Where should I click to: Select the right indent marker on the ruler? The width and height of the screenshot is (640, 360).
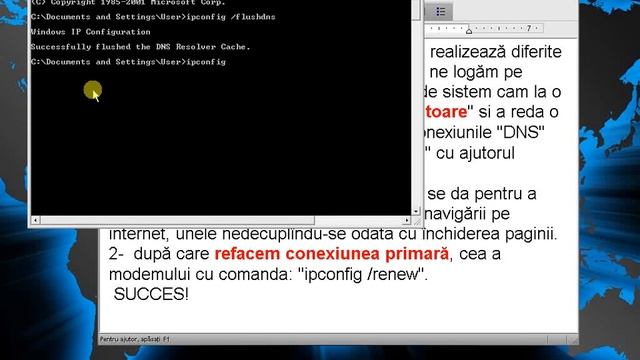469,30
